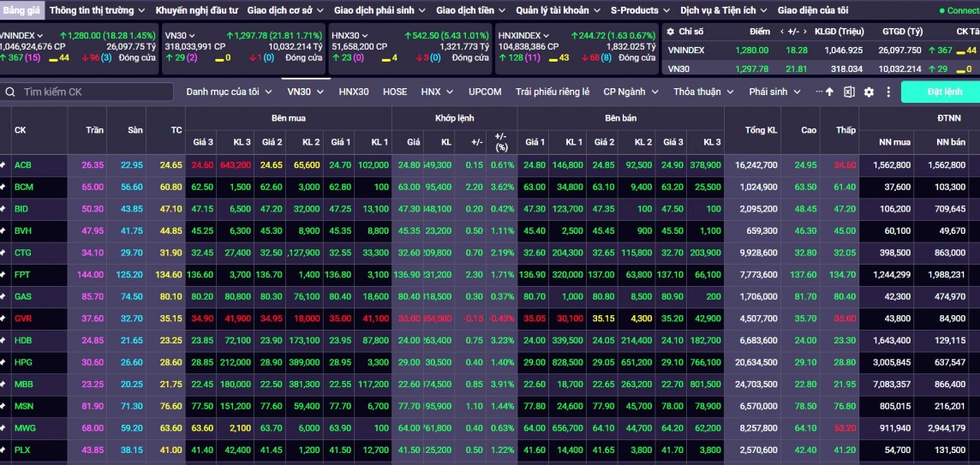Pin the ACB stock row
The image size is (980, 465).
click(x=3, y=165)
